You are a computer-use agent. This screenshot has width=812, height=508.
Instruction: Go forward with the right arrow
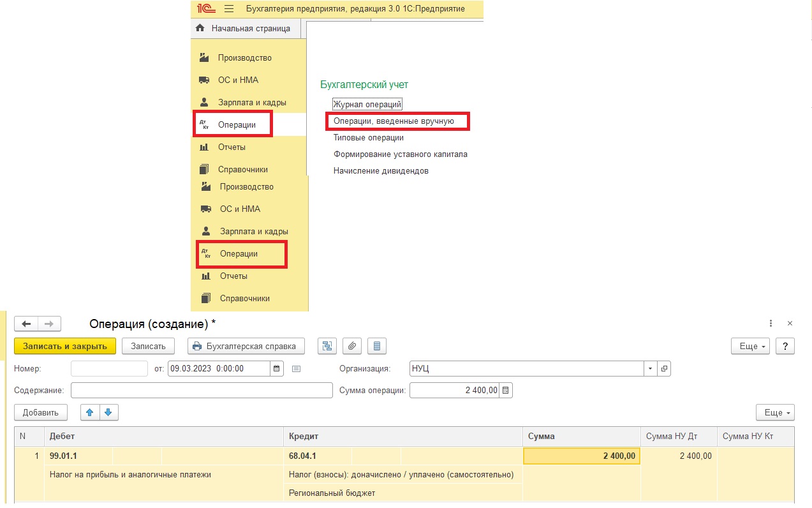49,324
